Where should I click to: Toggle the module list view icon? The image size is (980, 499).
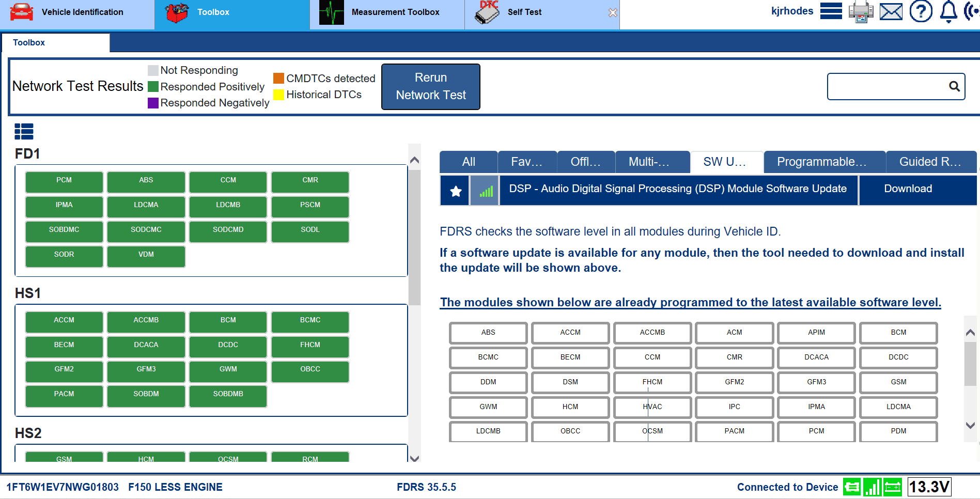point(24,132)
